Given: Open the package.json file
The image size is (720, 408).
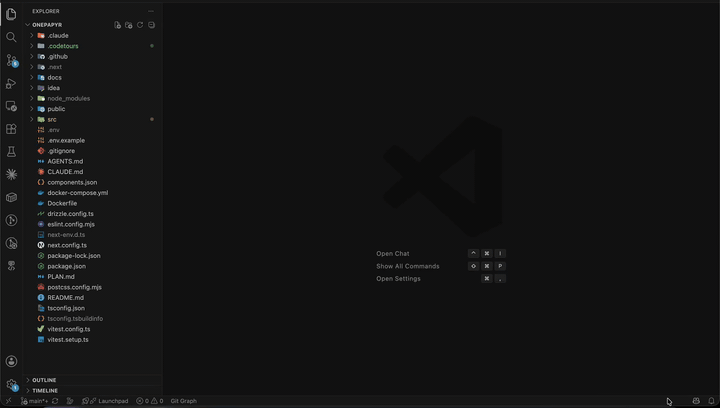Looking at the screenshot, I should tap(92, 266).
